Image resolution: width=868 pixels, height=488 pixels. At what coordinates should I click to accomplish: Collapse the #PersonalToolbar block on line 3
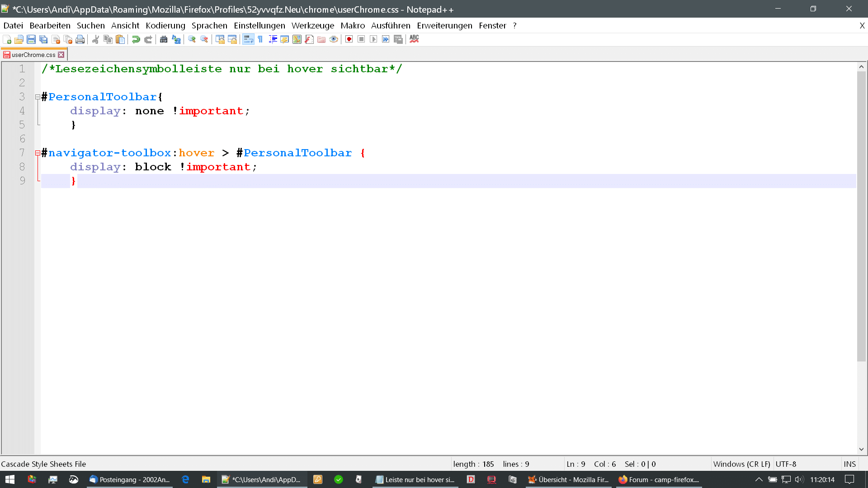point(38,97)
